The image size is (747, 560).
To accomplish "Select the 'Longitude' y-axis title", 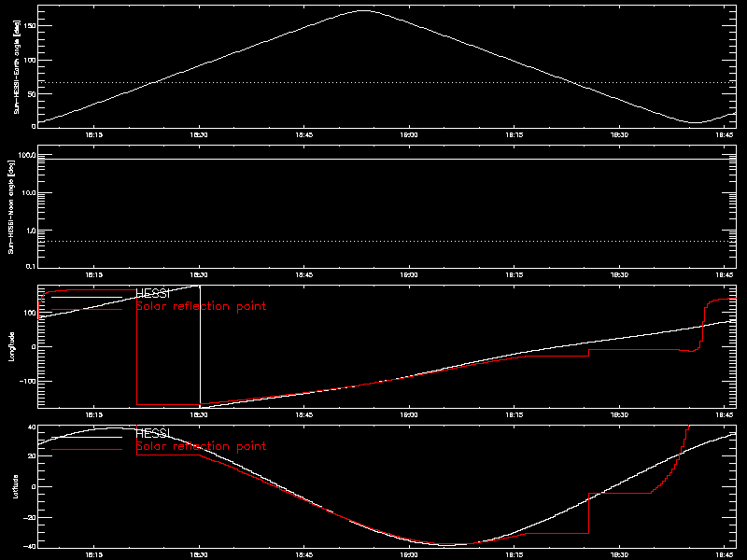I will [11, 346].
